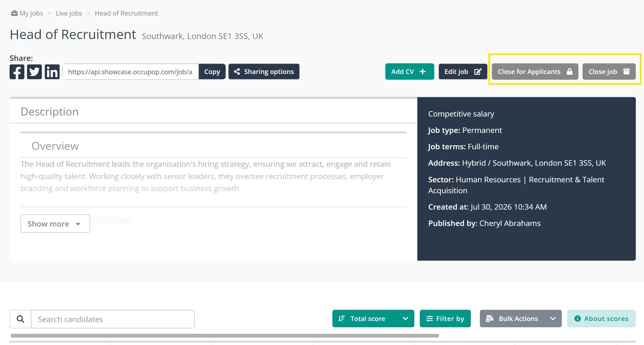This screenshot has height=345, width=644.
Task: Click the Overview heading
Action: [x=55, y=146]
